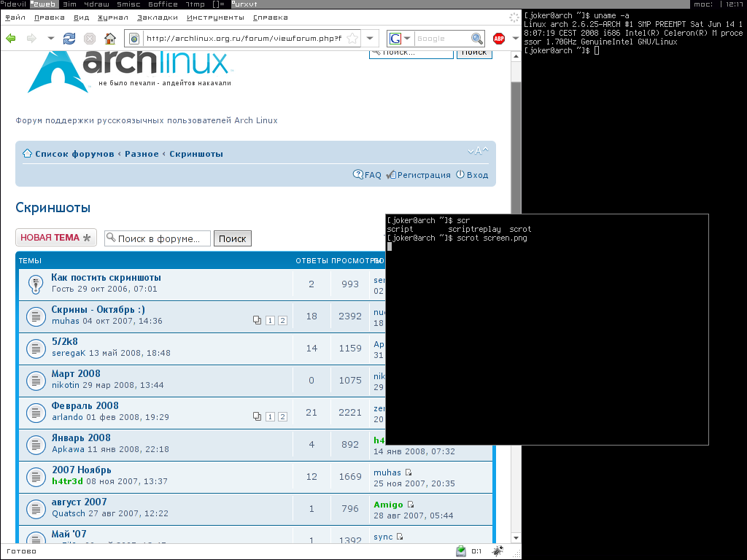Switch to the 4draw workspace tag
The height and width of the screenshot is (560, 747).
(x=97, y=4)
